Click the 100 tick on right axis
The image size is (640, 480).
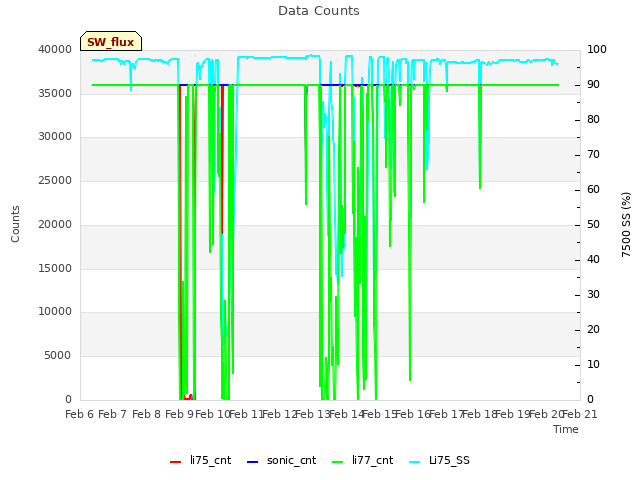point(597,49)
